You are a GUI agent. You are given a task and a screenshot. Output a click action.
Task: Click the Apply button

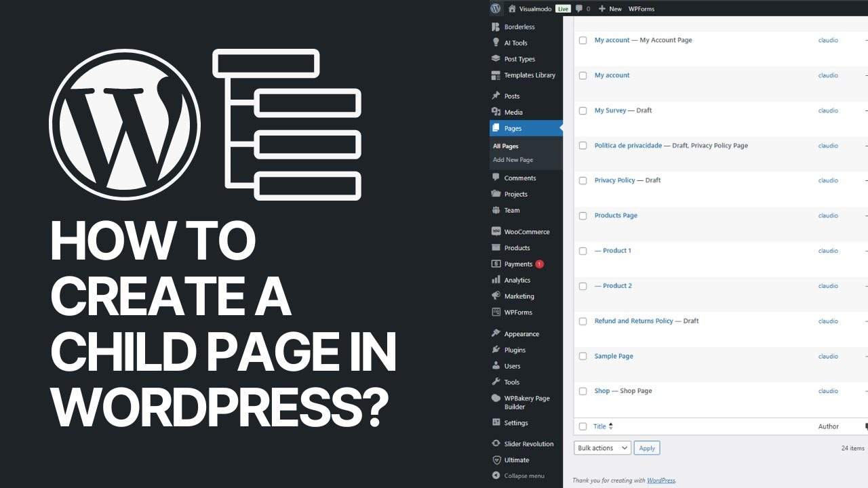(x=647, y=448)
